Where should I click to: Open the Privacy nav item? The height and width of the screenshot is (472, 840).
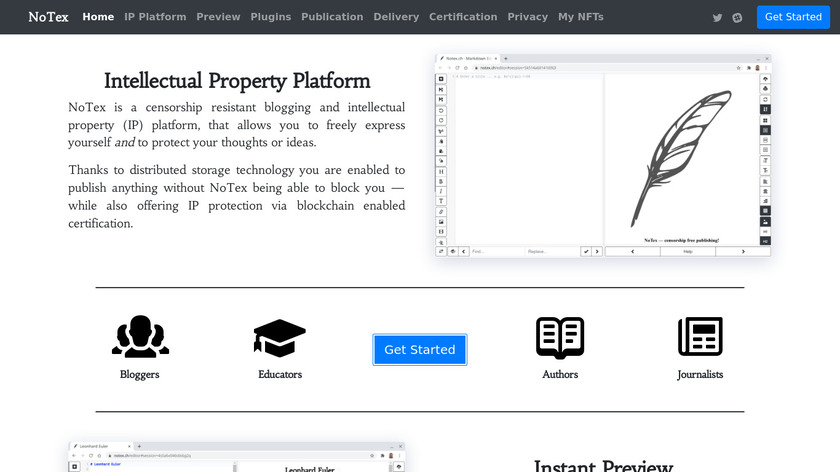528,17
